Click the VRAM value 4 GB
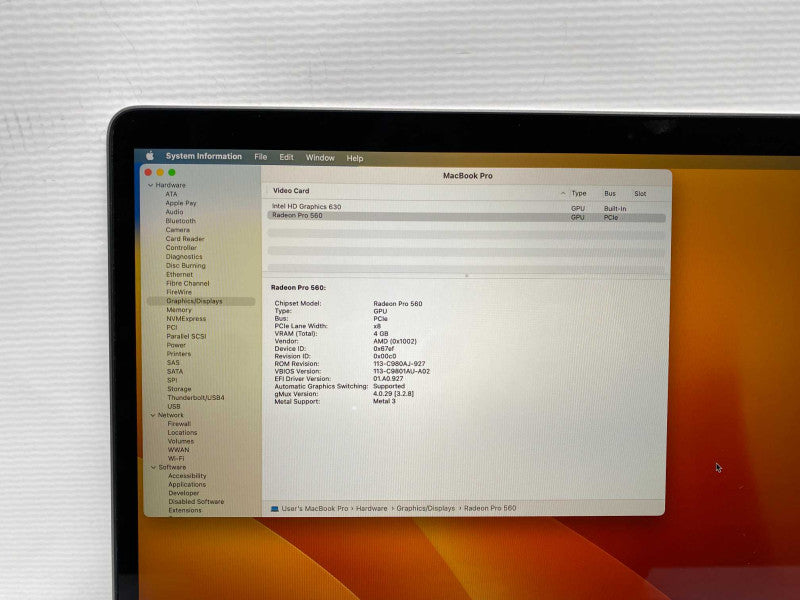Image resolution: width=800 pixels, height=600 pixels. point(381,334)
